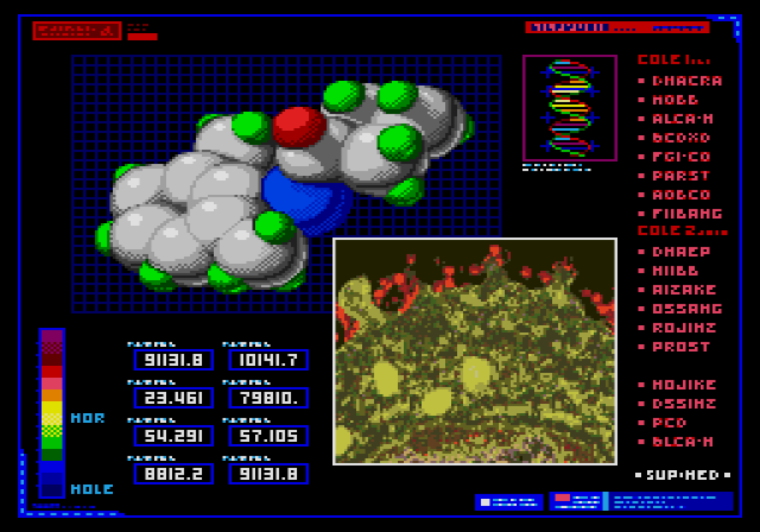Click the small red bar beside the title box
The width and height of the screenshot is (760, 532).
pos(142,37)
